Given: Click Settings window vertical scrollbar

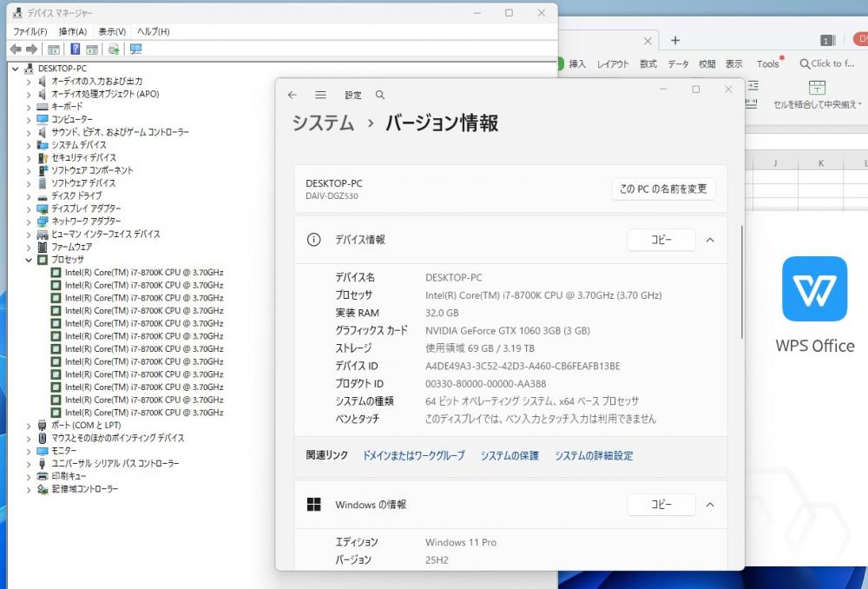Looking at the screenshot, I should pyautogui.click(x=742, y=281).
